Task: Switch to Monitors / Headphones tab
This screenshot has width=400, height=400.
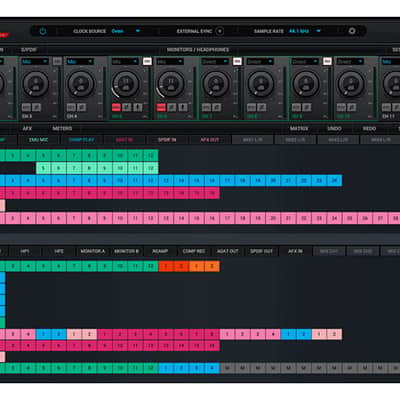Action: [198, 50]
